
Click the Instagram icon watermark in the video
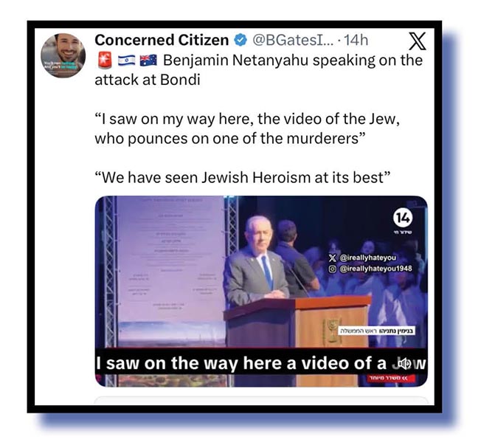[332, 269]
